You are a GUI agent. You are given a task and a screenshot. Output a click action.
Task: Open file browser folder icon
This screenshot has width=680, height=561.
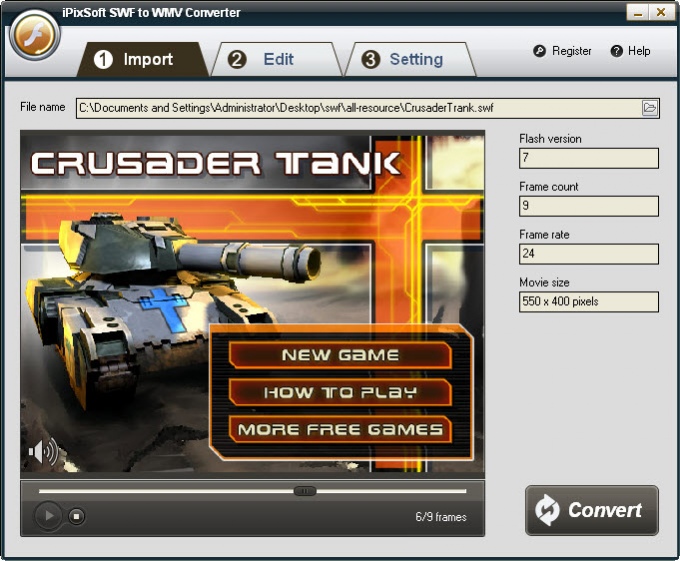650,108
